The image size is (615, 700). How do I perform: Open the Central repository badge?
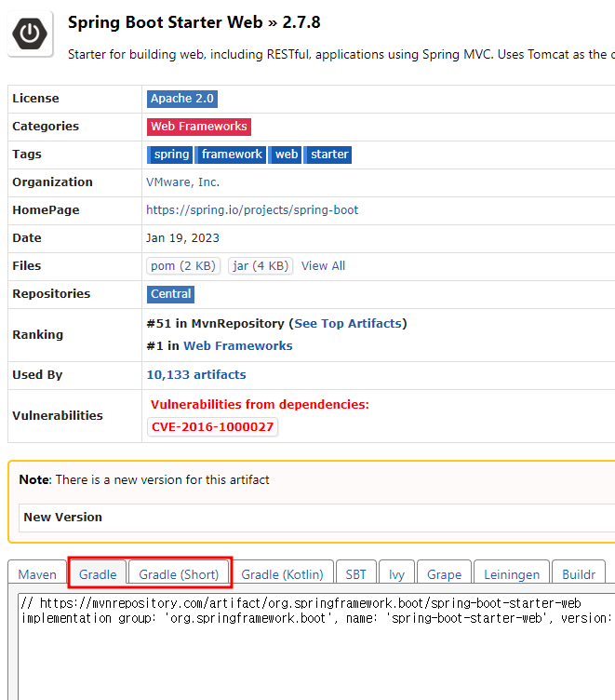[170, 294]
